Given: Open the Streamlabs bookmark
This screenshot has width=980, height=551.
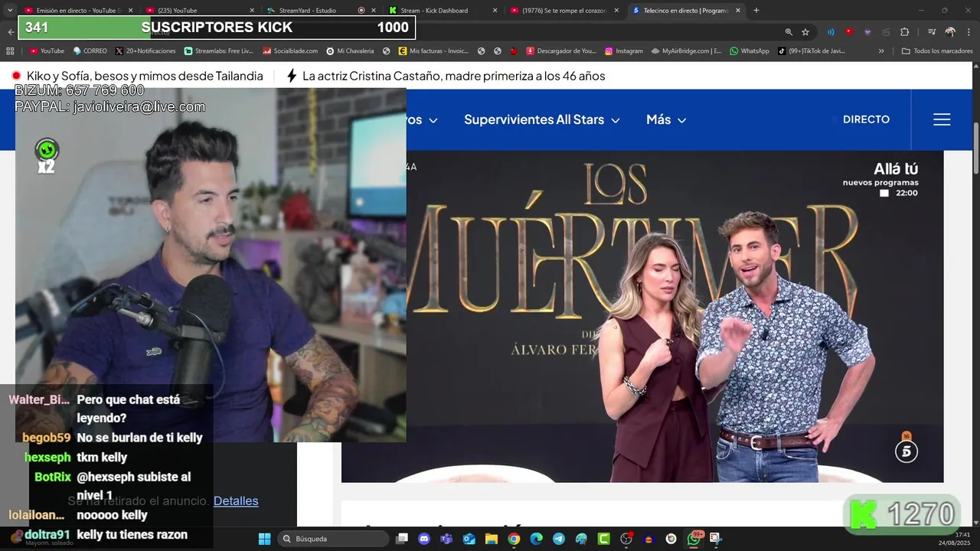Looking at the screenshot, I should (218, 51).
